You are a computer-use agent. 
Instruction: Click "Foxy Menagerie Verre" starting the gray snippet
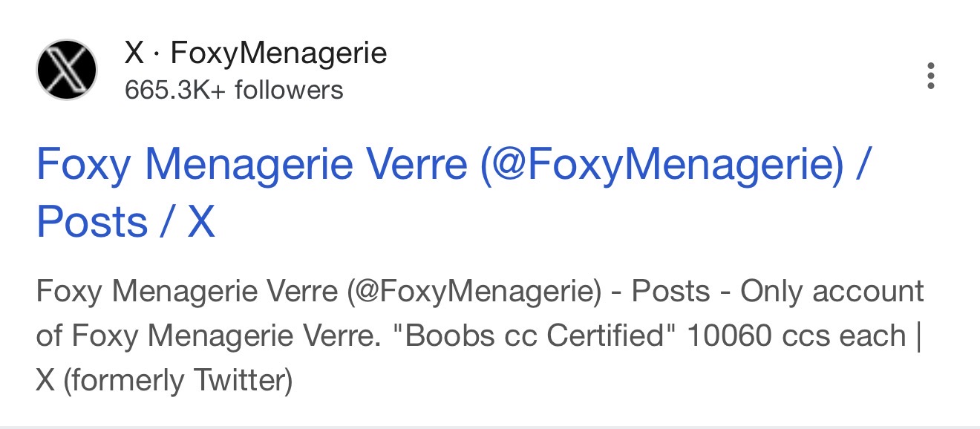(186, 292)
